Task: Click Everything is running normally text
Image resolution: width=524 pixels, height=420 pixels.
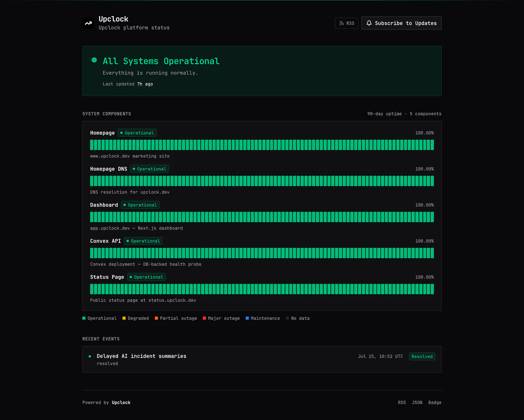Action: [x=150, y=73]
